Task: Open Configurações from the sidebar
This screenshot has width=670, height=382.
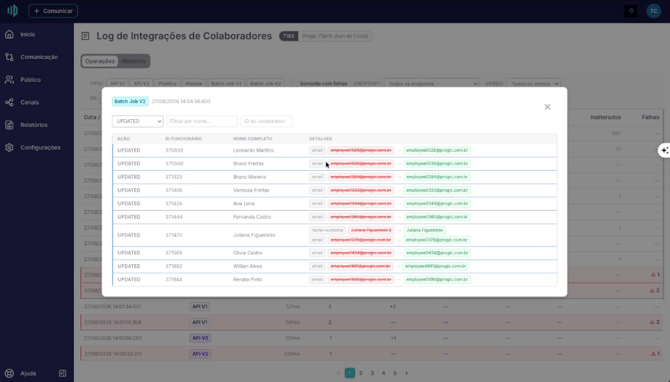Action: [x=40, y=147]
